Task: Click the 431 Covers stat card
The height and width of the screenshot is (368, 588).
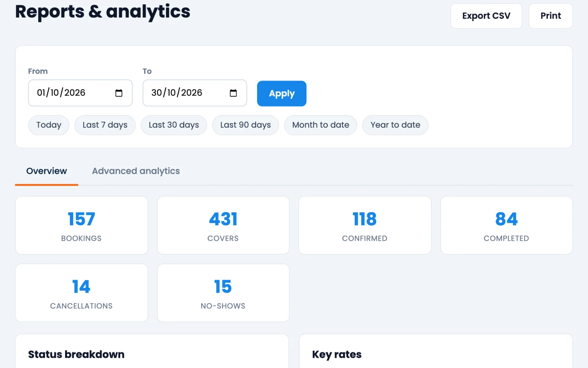Action: point(223,225)
